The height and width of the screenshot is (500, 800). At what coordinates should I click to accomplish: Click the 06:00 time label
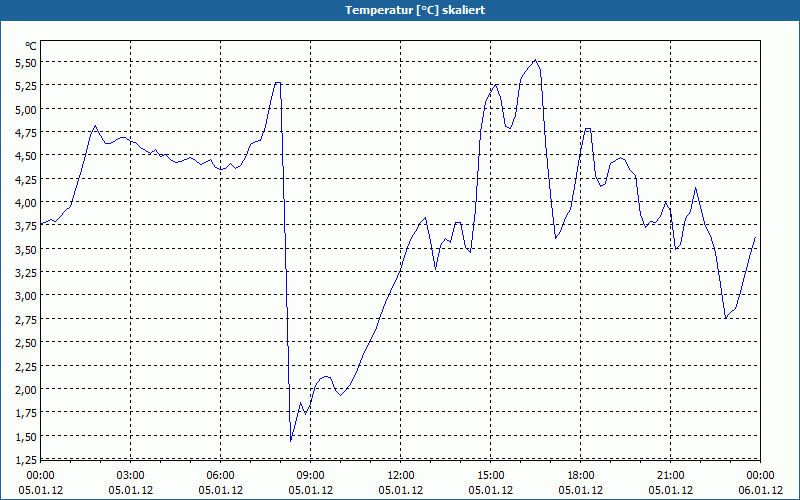220,476
